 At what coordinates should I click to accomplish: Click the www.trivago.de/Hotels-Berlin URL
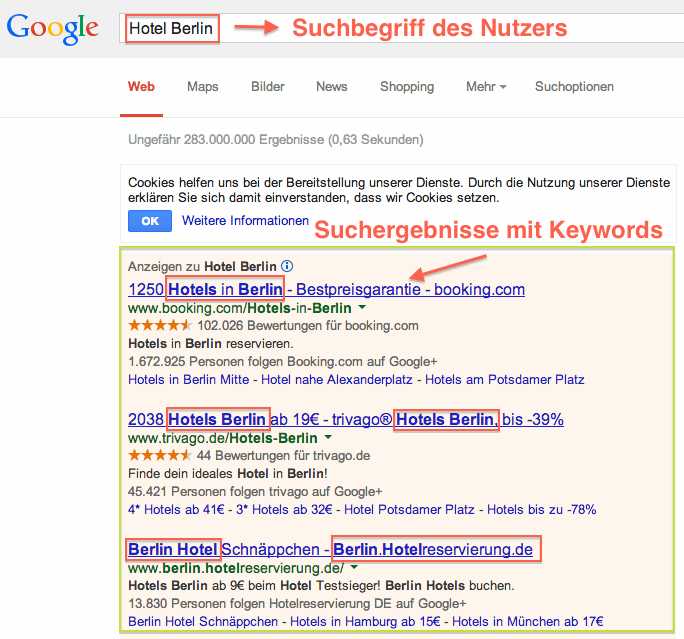coord(222,437)
